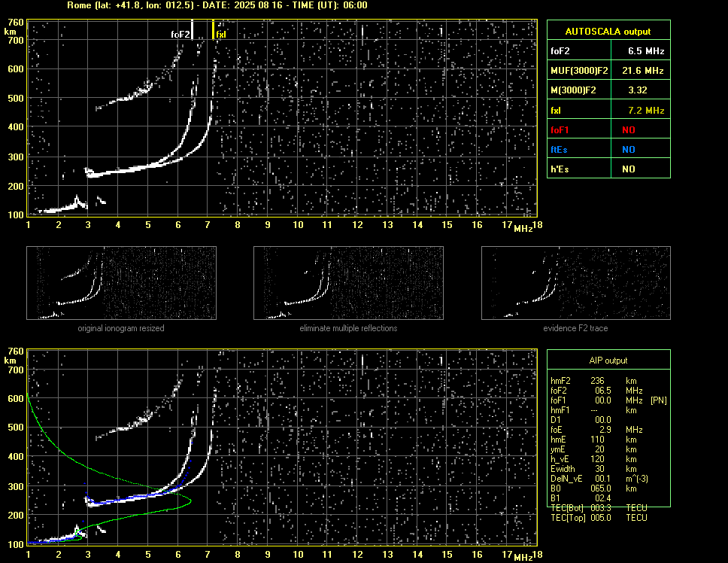Viewport: 728px width, 563px height.
Task: Click the foF2 value 6.5 MHz
Action: pyautogui.click(x=646, y=51)
